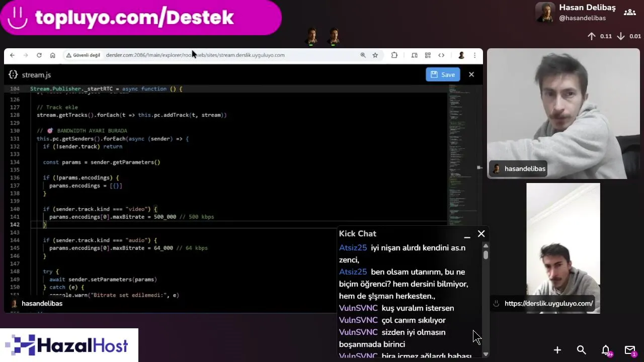Click the download speed 0.01 indicator
This screenshot has height=362, width=644.
pos(629,36)
